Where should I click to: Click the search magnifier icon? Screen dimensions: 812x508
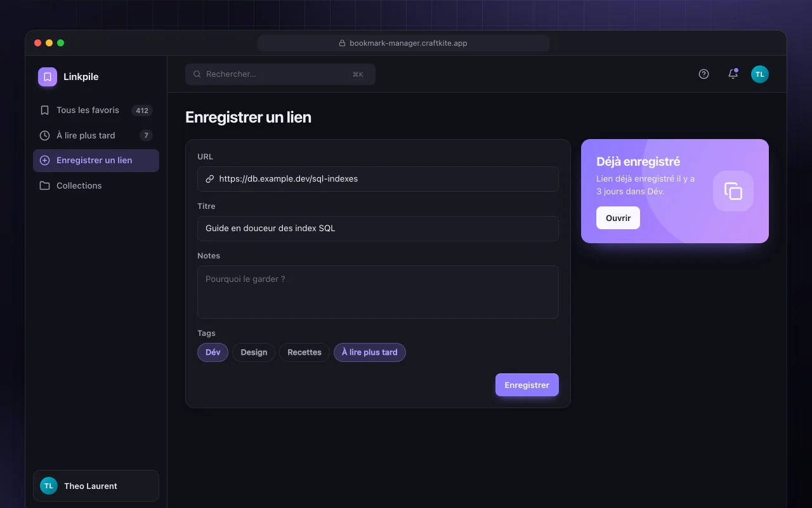[197, 74]
